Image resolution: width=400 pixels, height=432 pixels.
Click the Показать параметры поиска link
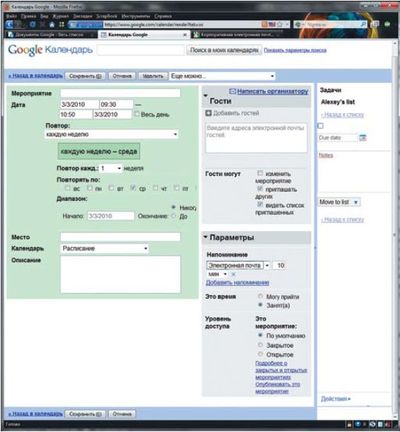295,50
